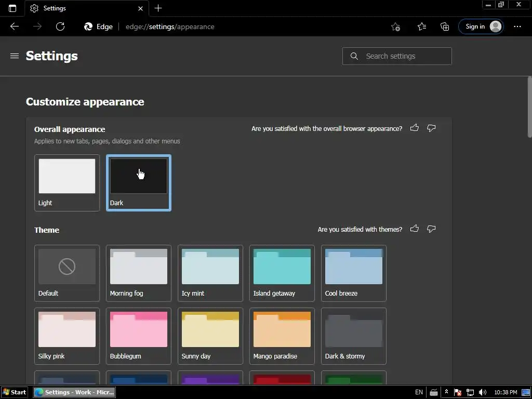Pick the Island getaway theme
This screenshot has width=532, height=399.
point(282,273)
